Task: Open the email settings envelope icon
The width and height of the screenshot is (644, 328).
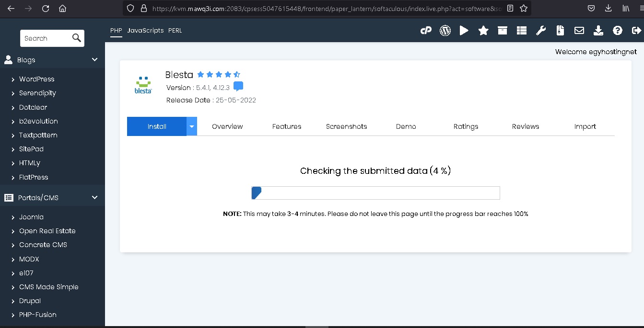Action: (579, 31)
